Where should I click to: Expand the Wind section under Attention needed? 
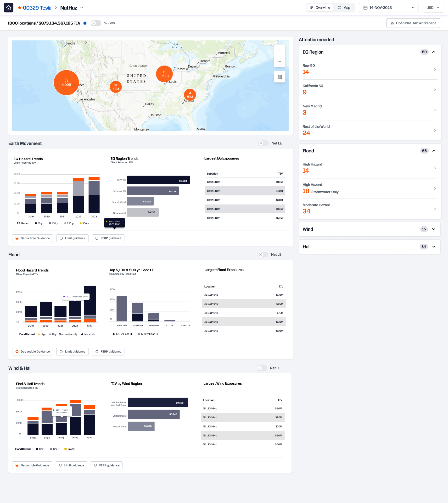pyautogui.click(x=434, y=229)
